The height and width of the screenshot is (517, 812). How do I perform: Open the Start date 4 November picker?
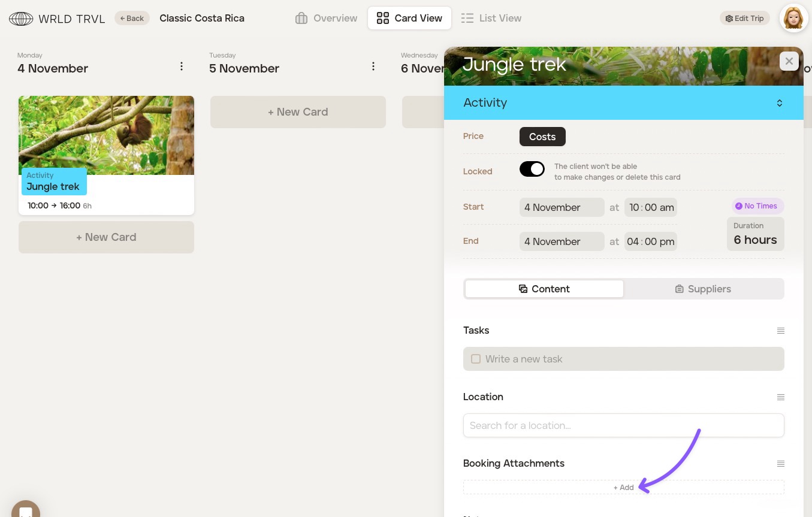click(x=562, y=207)
